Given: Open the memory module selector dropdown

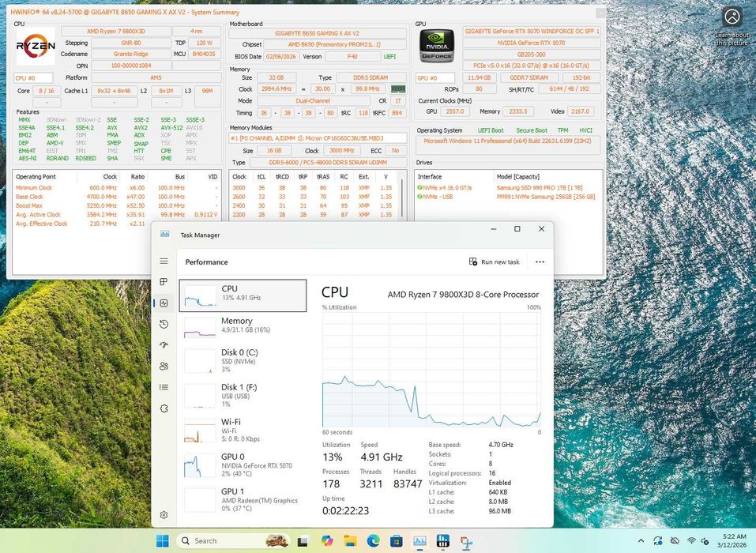Looking at the screenshot, I should coord(318,138).
